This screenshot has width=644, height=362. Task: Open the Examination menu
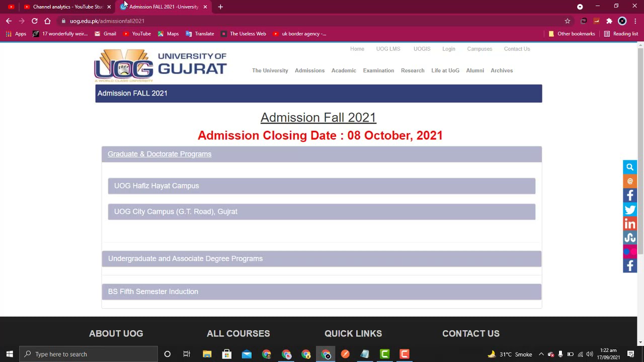tap(378, 70)
